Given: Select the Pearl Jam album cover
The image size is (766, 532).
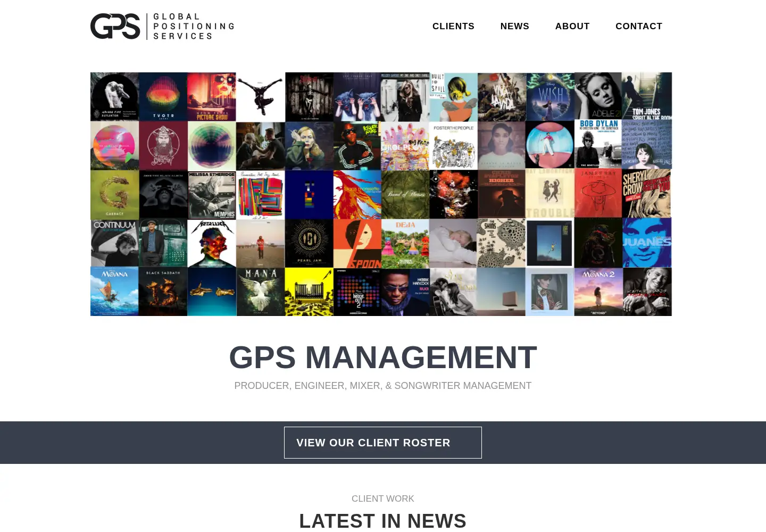Looking at the screenshot, I should 309,243.
